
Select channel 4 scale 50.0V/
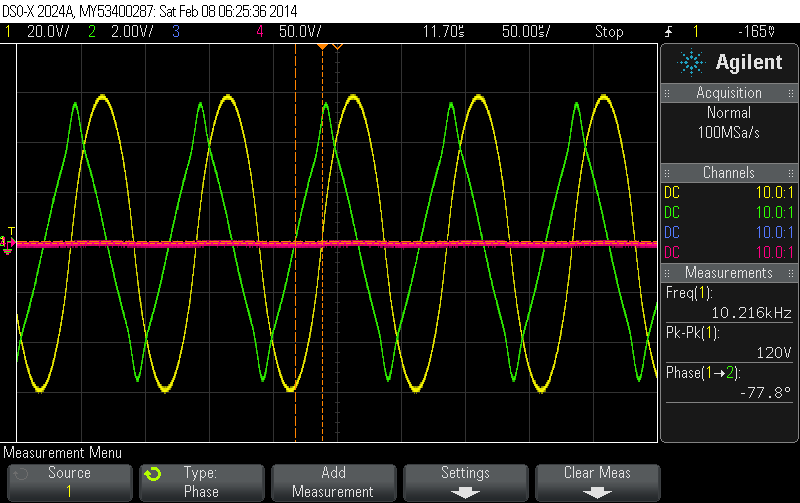[300, 32]
